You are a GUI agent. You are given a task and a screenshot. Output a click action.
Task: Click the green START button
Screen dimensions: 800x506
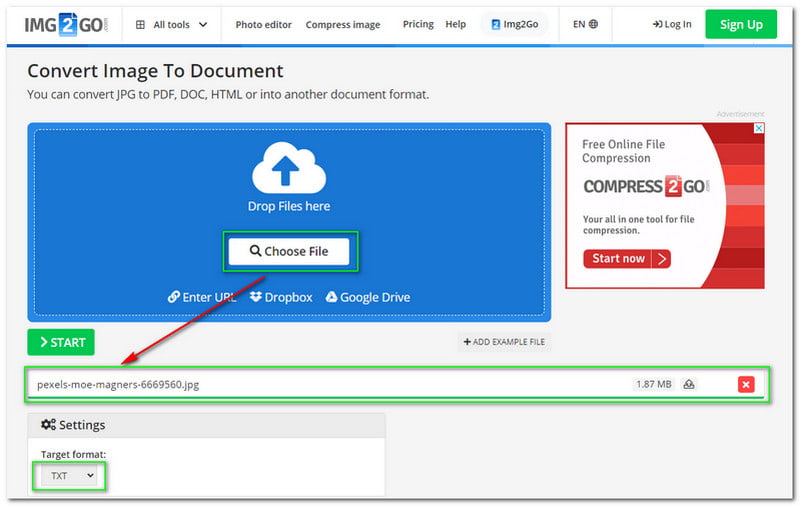(61, 342)
